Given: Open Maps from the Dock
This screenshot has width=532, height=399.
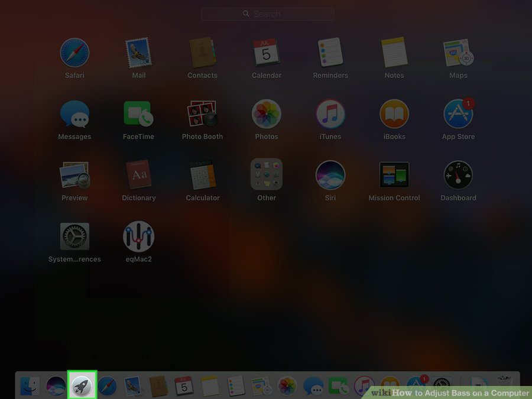Looking at the screenshot, I should click(261, 386).
